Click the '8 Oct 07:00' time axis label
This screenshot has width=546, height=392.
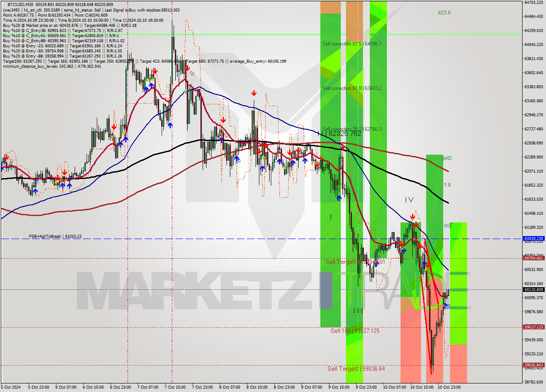click(x=230, y=387)
